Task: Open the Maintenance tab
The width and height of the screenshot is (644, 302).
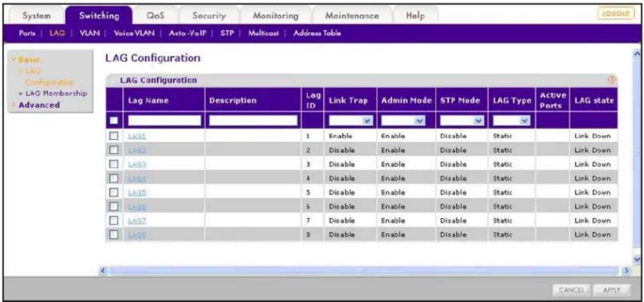Action: pos(352,16)
